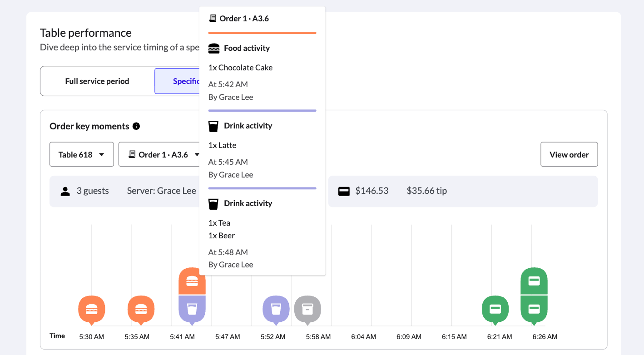The height and width of the screenshot is (355, 644).
Task: Expand the chevron on the Table 618 selector
Action: pos(101,154)
